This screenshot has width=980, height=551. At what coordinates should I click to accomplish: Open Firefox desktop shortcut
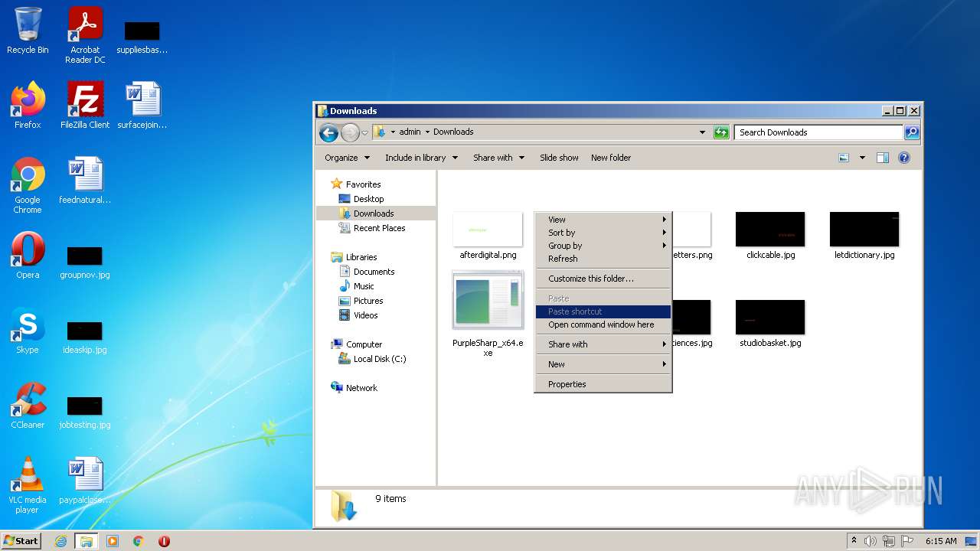tap(28, 106)
